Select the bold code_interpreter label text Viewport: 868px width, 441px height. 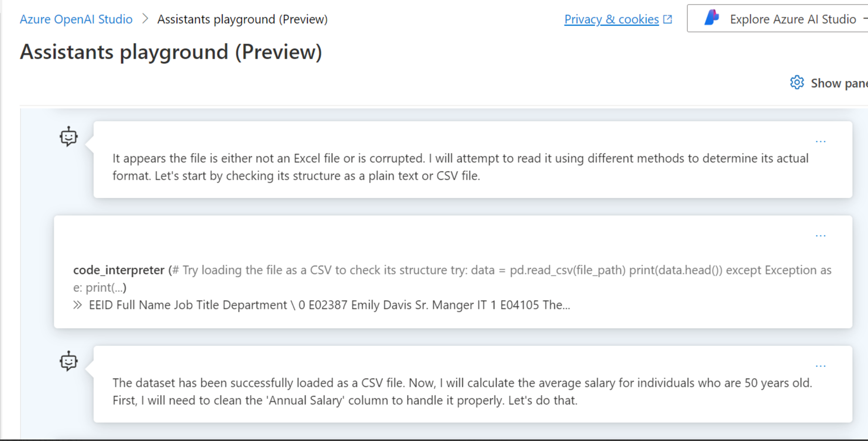click(x=119, y=270)
